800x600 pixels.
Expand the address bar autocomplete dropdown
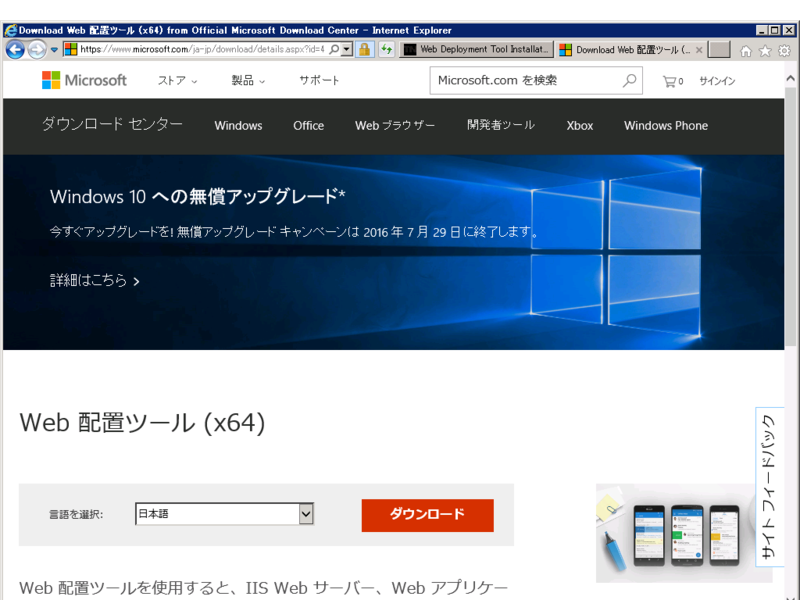(x=346, y=49)
